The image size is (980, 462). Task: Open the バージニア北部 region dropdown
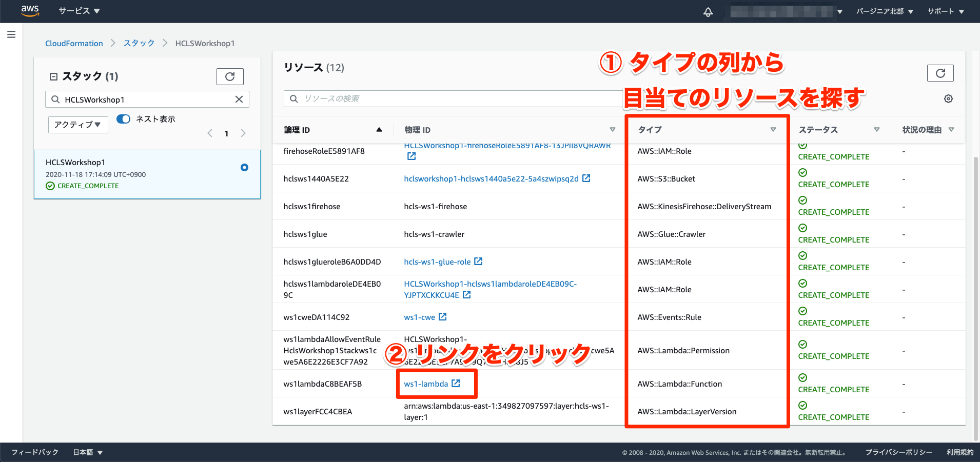[885, 11]
